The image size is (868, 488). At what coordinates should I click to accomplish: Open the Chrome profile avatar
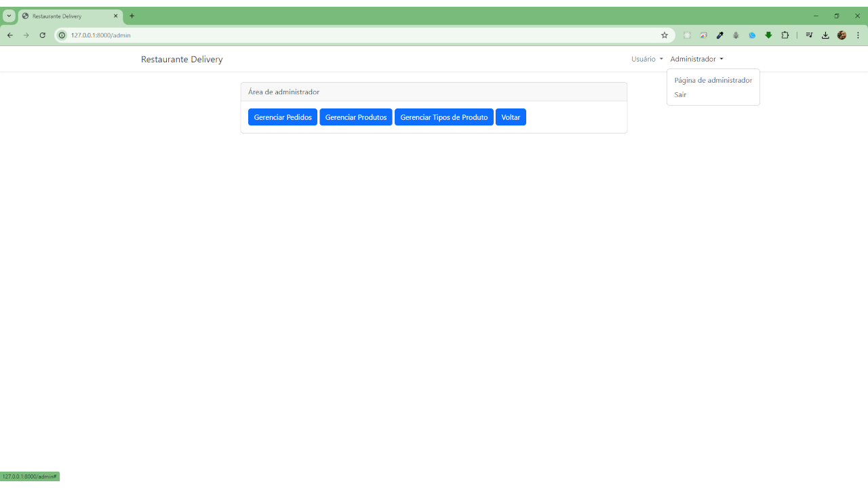[x=842, y=35]
